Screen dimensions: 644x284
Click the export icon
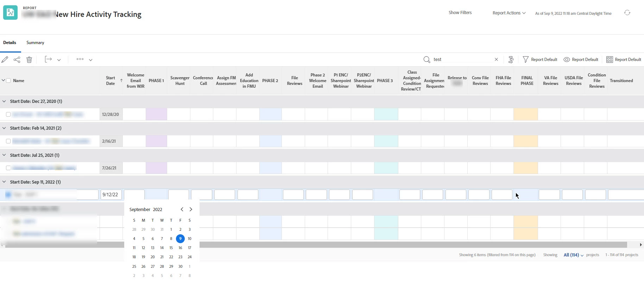(48, 60)
